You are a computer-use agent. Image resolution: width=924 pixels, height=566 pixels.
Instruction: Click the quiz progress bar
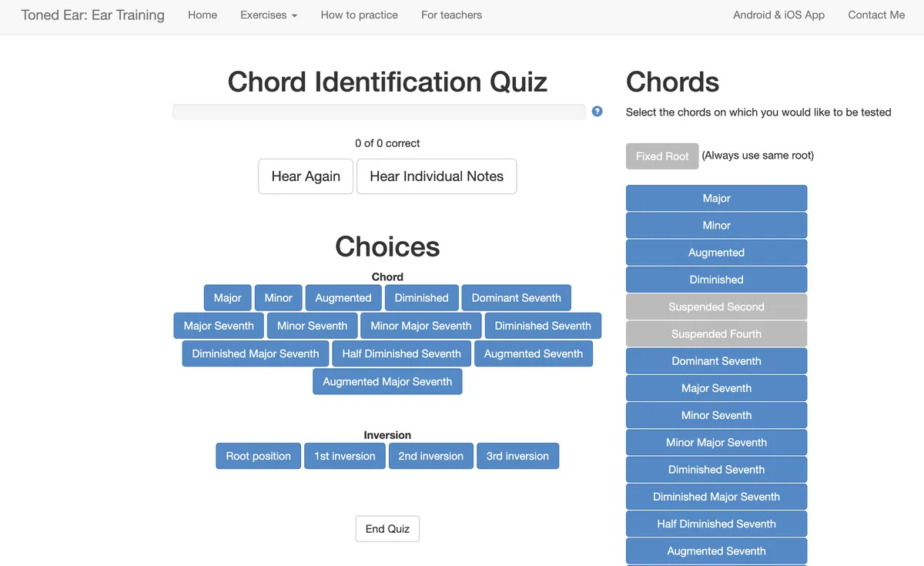pos(379,112)
